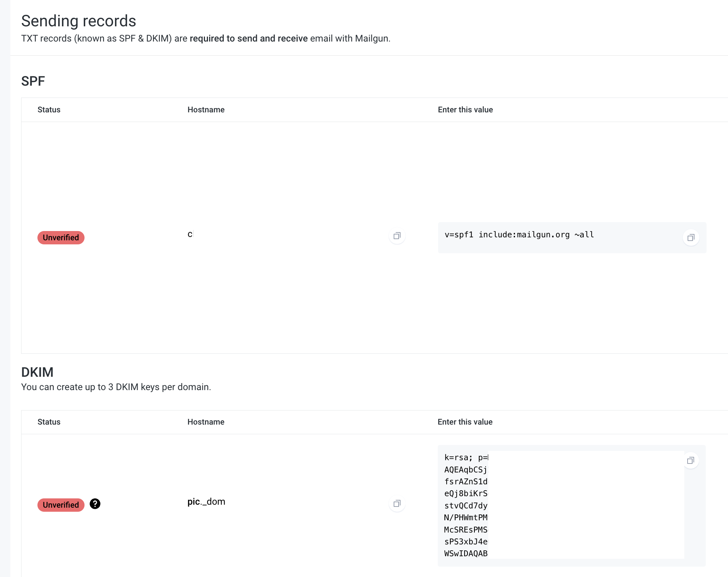The height and width of the screenshot is (577, 728).
Task: Copy the v=spf1 value to clipboard
Action: tap(691, 238)
